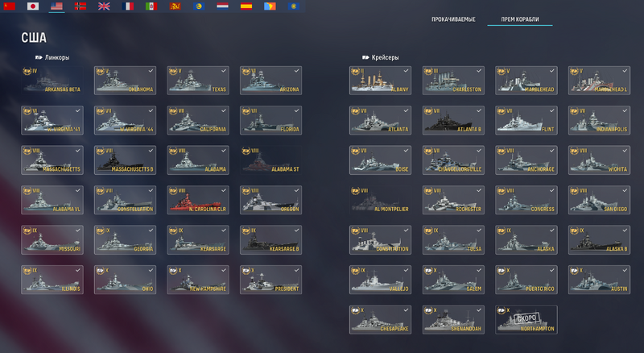Select the United Kingdom flag nation filter

pos(104,6)
